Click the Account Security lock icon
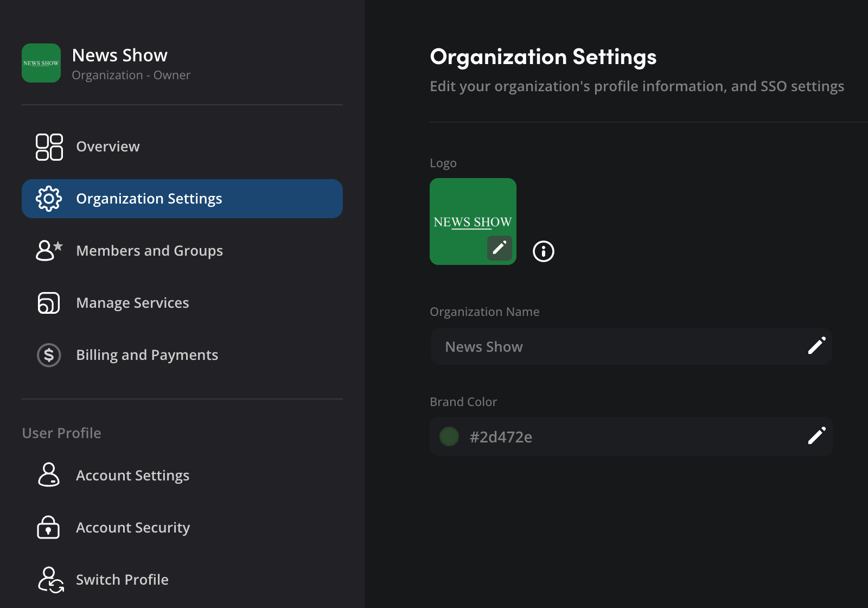 [x=48, y=527]
